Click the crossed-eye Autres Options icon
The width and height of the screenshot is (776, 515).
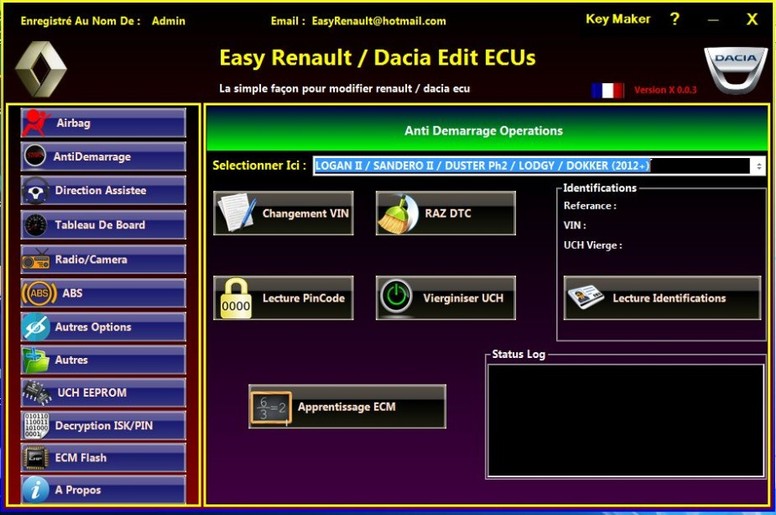[36, 327]
